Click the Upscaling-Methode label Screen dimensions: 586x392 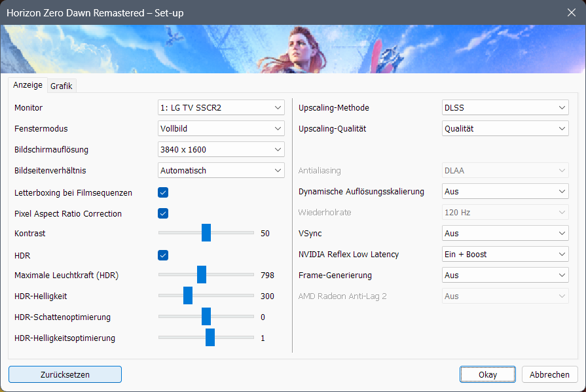(x=334, y=107)
